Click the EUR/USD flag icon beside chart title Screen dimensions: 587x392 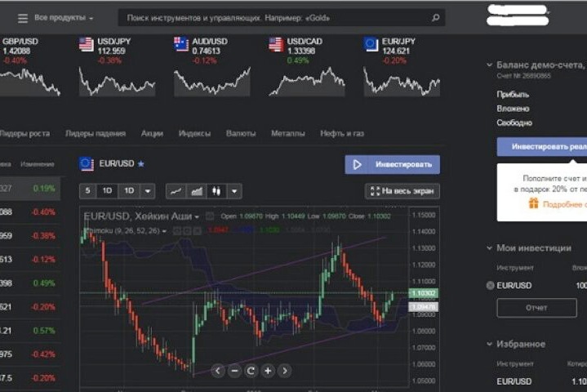click(x=87, y=163)
